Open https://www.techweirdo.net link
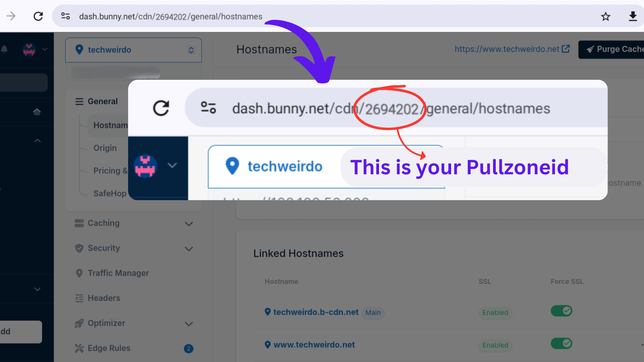The height and width of the screenshot is (362, 644). tap(507, 49)
